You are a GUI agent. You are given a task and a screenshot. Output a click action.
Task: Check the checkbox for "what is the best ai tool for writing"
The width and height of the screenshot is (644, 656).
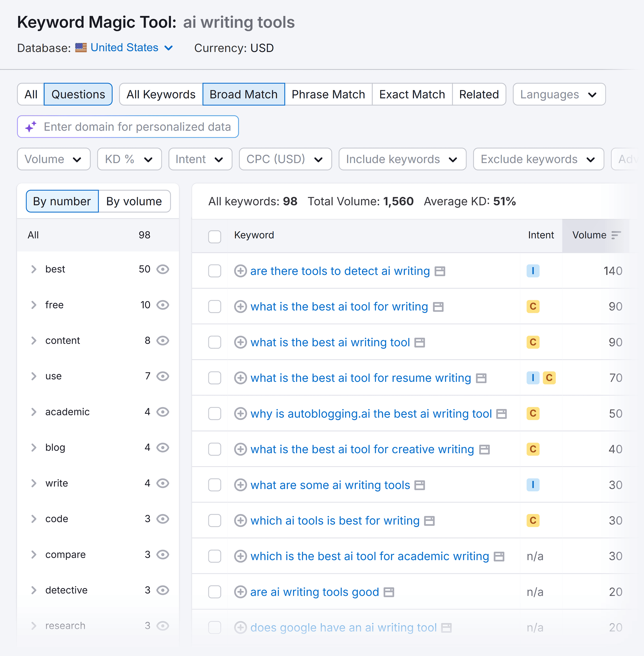pos(214,307)
